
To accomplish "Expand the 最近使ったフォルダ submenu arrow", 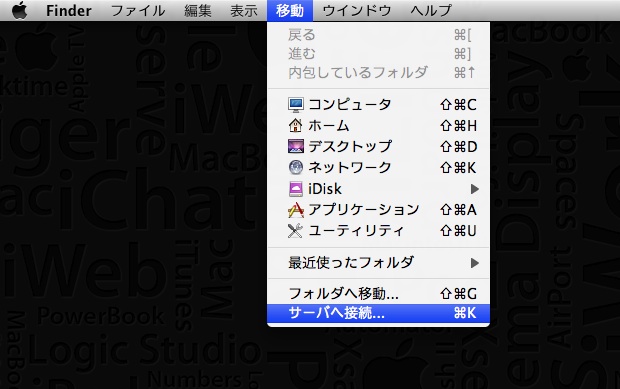I will pyautogui.click(x=474, y=263).
